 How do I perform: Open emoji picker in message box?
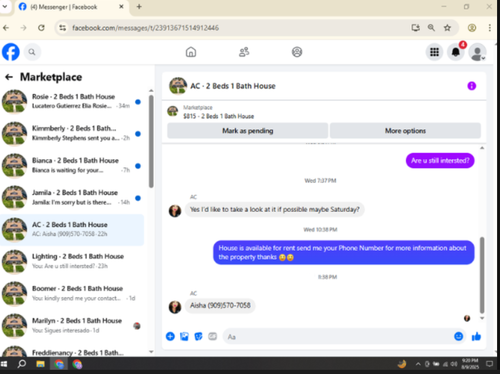[459, 337]
